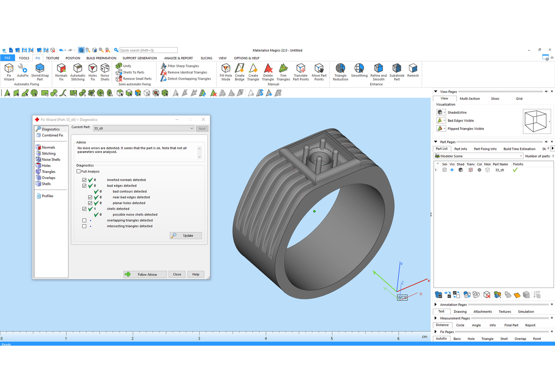Image resolution: width=555 pixels, height=392 pixels.
Task: Uncheck shells detected checkbox
Action: [x=84, y=209]
